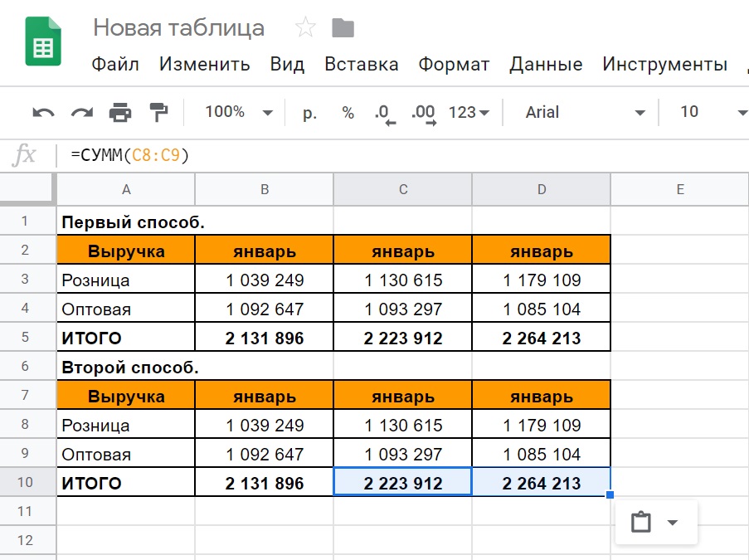This screenshot has height=560, width=749.
Task: Click the Выручка header in row 2
Action: point(126,251)
